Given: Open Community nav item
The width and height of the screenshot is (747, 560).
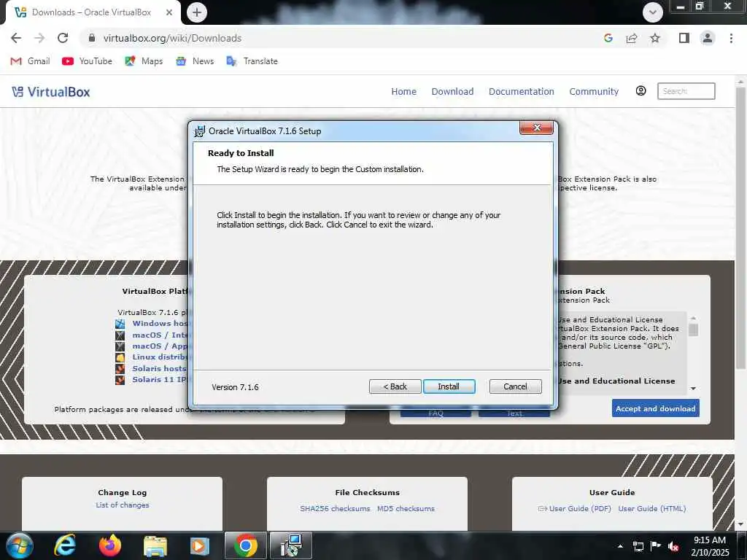Looking at the screenshot, I should [x=594, y=91].
